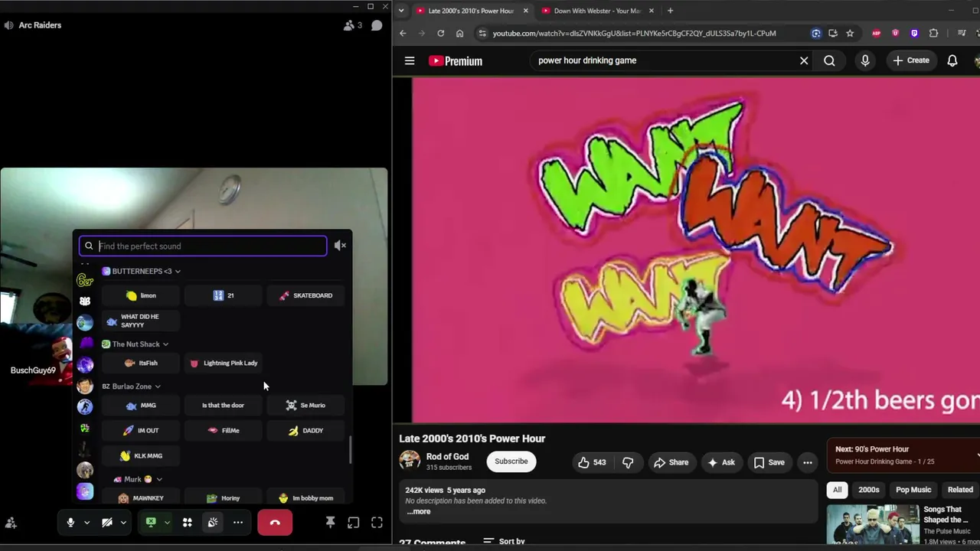Subscribe to Rod of God channel
Screen dimensions: 980x551
point(511,461)
